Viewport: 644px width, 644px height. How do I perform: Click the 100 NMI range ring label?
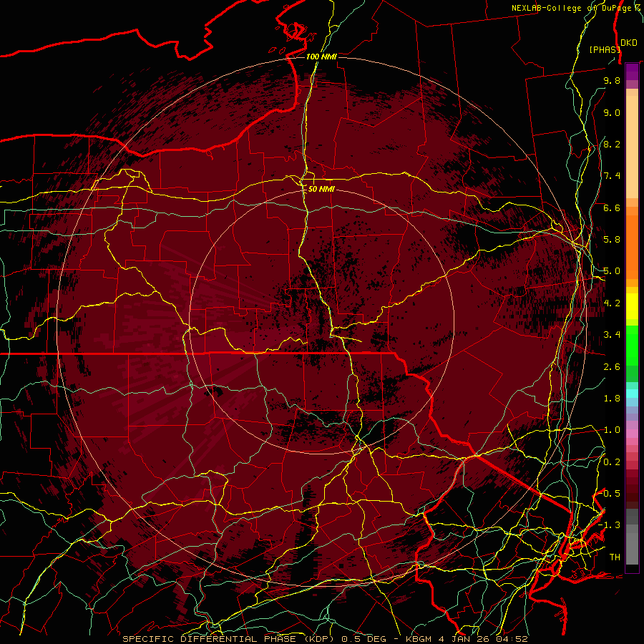321,57
